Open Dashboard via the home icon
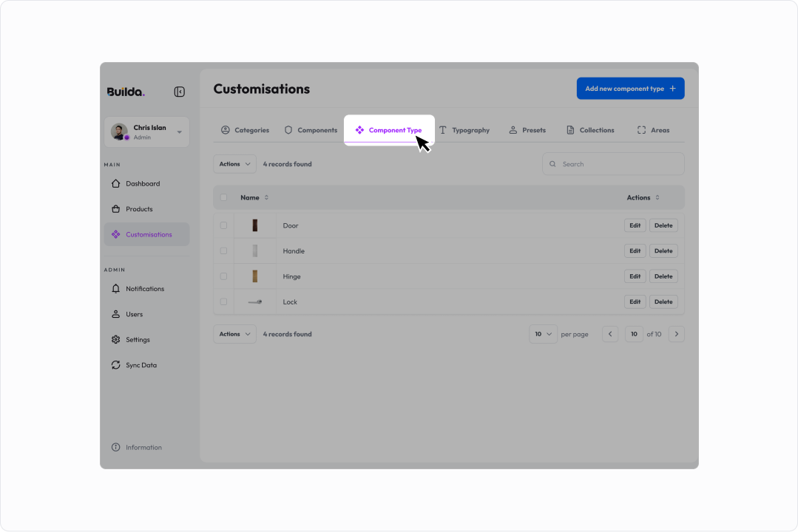The width and height of the screenshot is (798, 532). pos(116,183)
